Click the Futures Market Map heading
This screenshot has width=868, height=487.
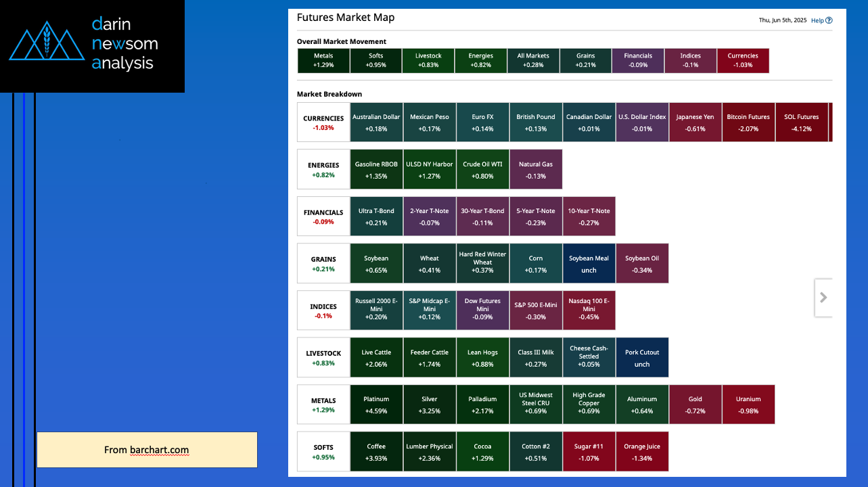pyautogui.click(x=346, y=18)
